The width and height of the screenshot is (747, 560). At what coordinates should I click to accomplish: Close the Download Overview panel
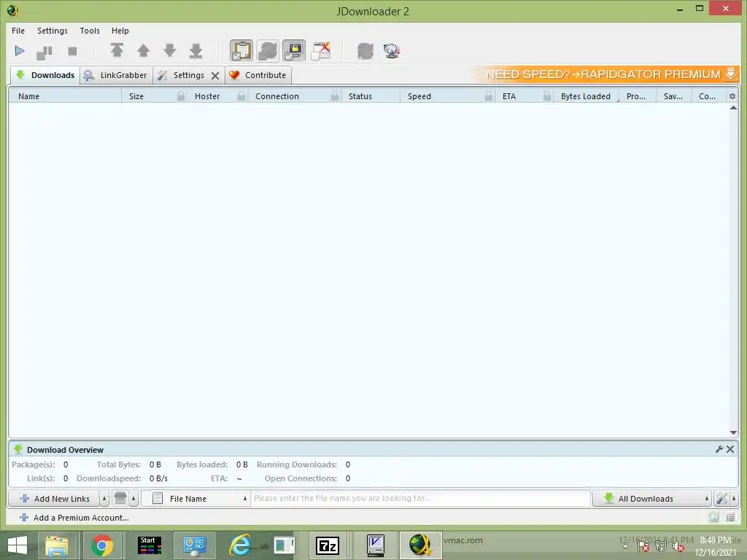730,449
